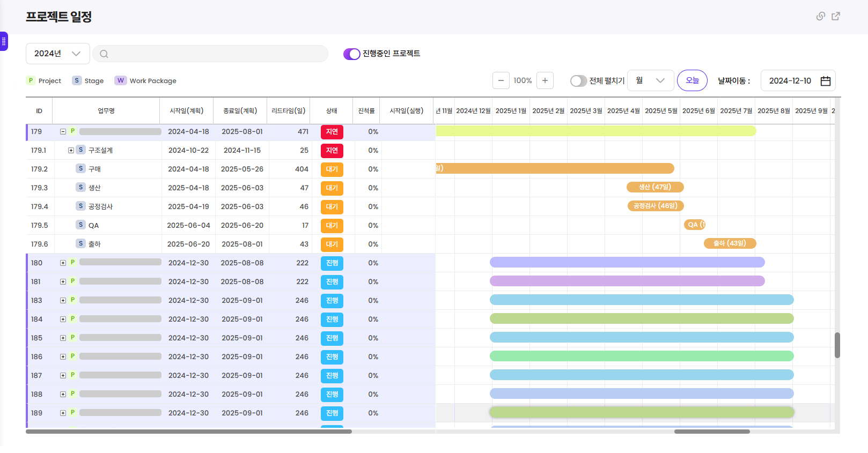Click the 오늘 button
868x453 pixels.
click(x=692, y=80)
